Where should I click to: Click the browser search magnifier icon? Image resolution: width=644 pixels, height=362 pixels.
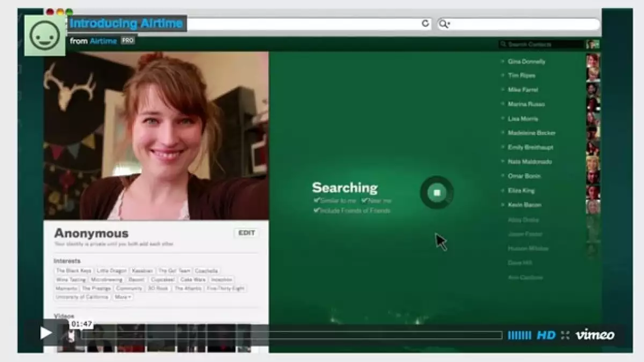[444, 24]
